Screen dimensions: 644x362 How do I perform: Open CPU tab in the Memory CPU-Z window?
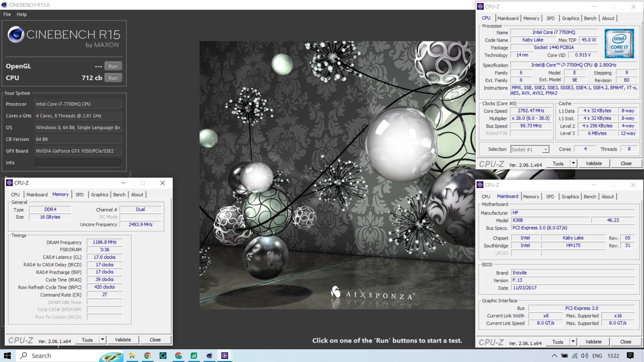coord(15,194)
